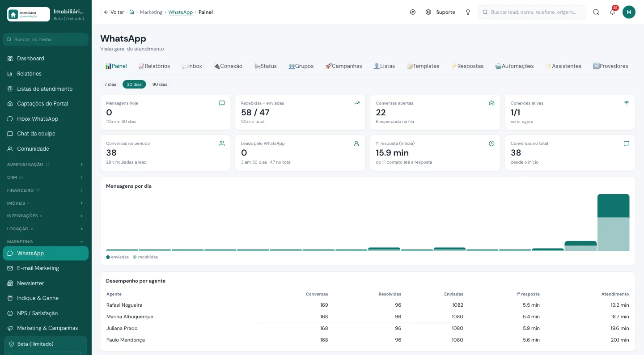Select the 30 dias period
The image size is (644, 355).
pos(134,84)
